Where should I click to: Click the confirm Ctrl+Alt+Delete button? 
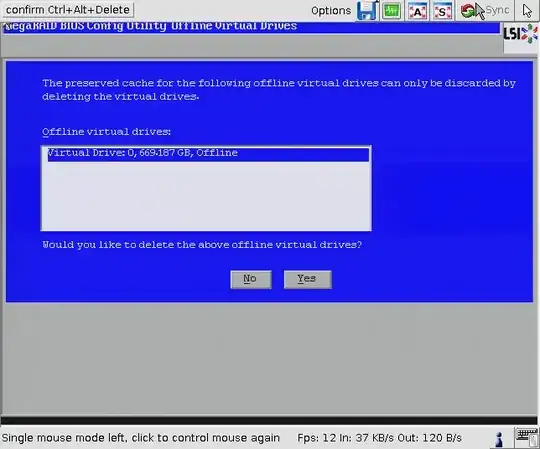(68, 10)
